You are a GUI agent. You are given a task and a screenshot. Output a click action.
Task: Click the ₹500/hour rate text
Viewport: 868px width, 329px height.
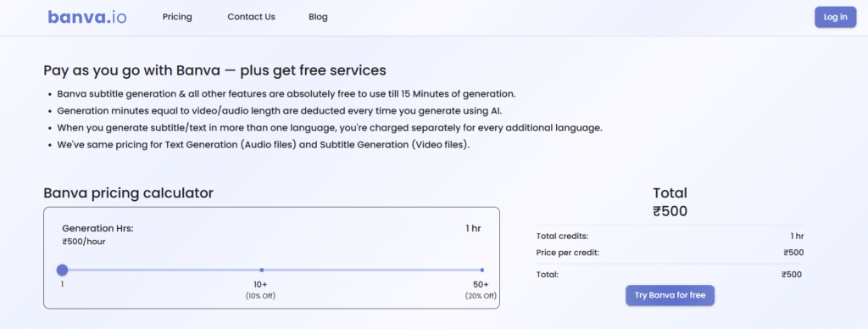84,242
